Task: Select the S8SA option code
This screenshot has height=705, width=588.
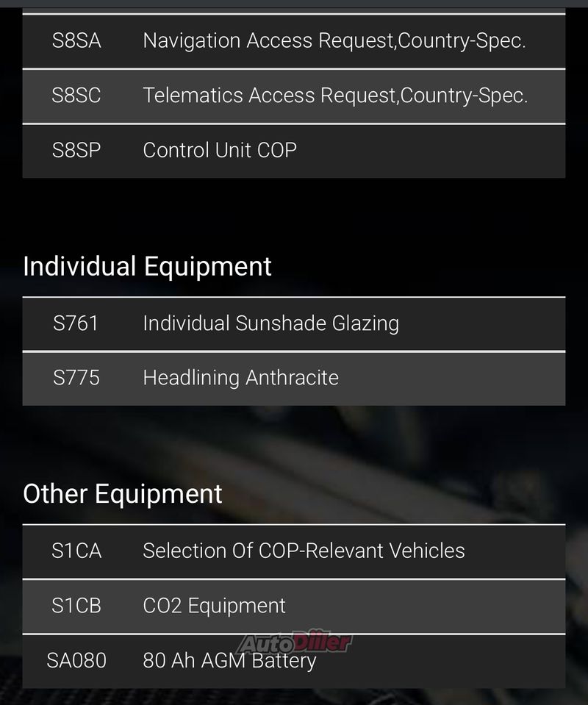Action: 76,40
